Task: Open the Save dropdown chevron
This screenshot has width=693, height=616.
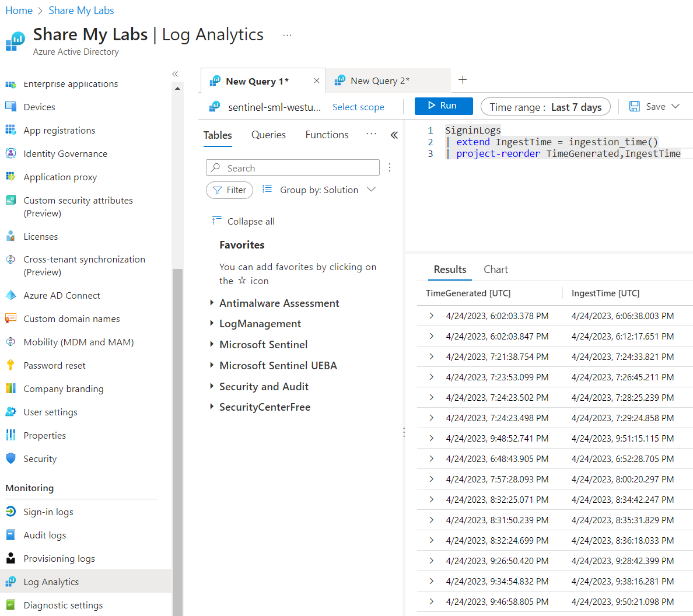Action: tap(675, 107)
